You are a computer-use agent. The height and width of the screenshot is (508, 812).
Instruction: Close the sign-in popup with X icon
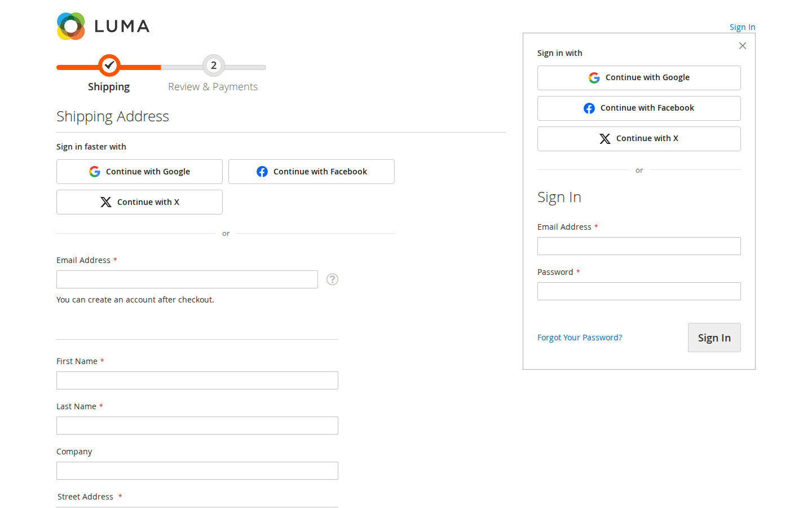pyautogui.click(x=743, y=46)
